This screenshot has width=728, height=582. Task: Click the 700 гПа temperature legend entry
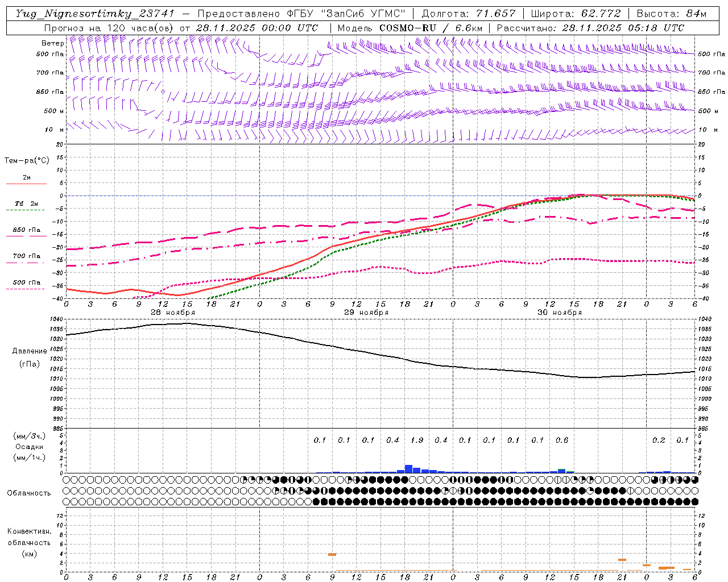click(27, 256)
